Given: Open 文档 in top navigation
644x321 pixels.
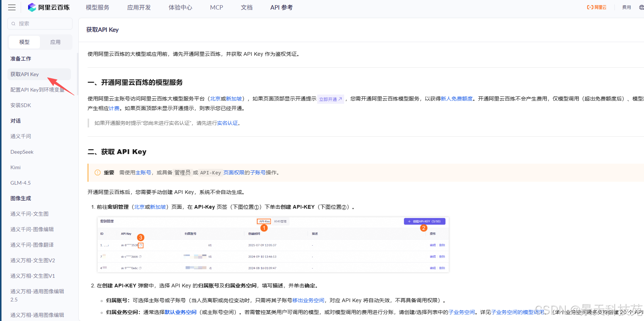Looking at the screenshot, I should [x=247, y=7].
